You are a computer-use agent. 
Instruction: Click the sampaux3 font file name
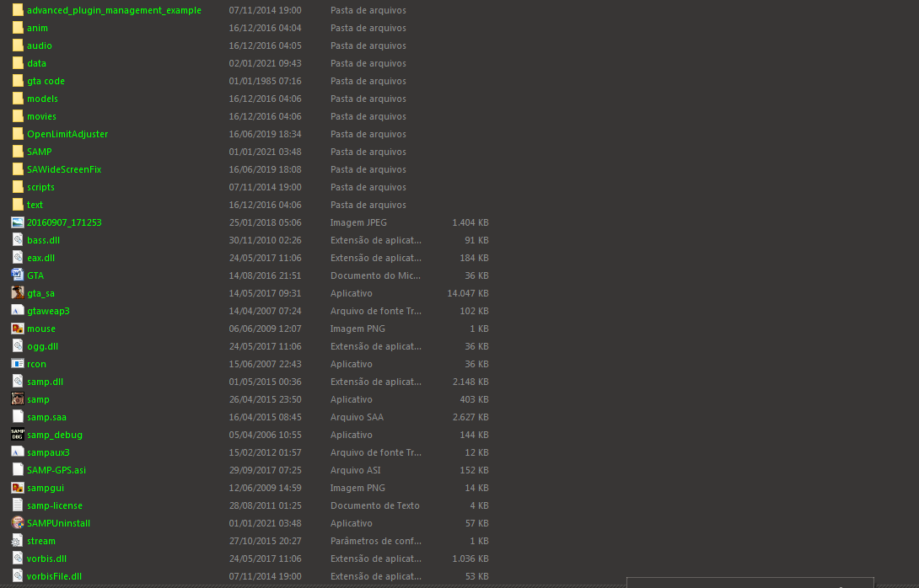(48, 452)
